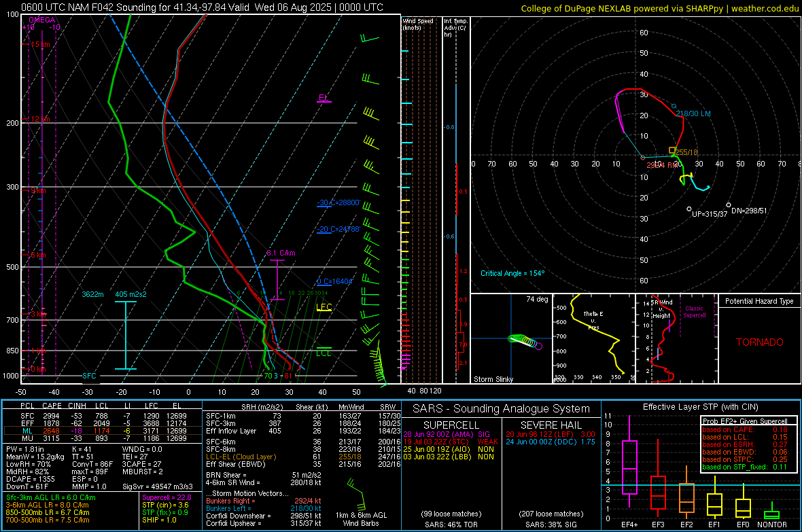Click the 20 Jun 96 12Z (LBF) hail analog
The height and width of the screenshot is (532, 802).
tap(551, 434)
